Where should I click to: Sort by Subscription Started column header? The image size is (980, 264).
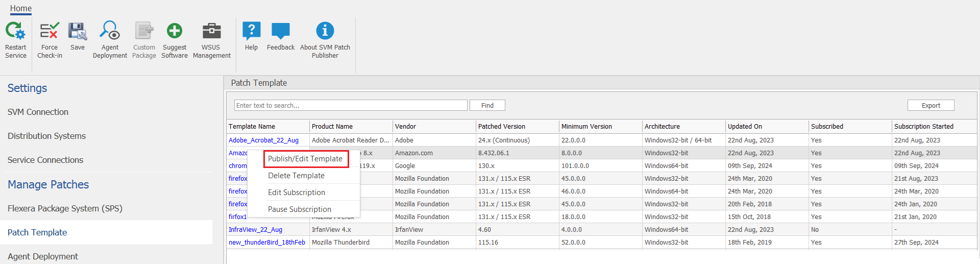(934, 126)
